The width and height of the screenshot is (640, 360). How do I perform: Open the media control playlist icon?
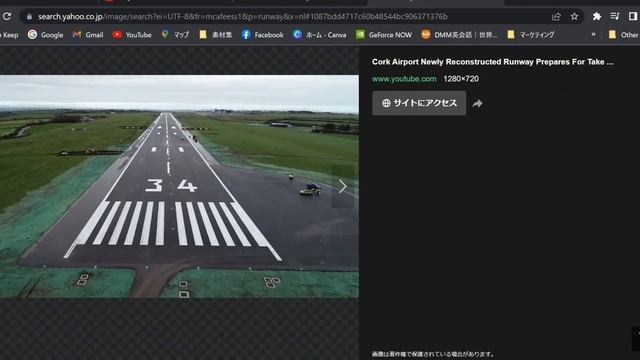[x=615, y=16]
